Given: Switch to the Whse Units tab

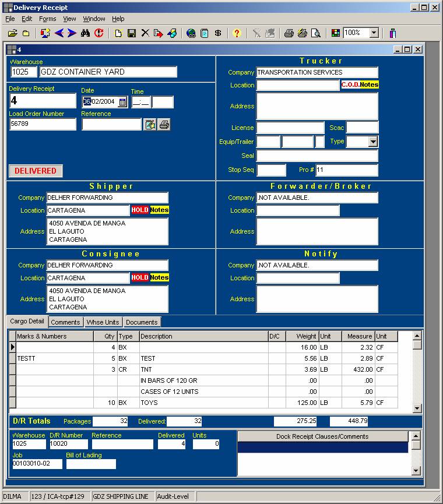Looking at the screenshot, I should pyautogui.click(x=103, y=322).
